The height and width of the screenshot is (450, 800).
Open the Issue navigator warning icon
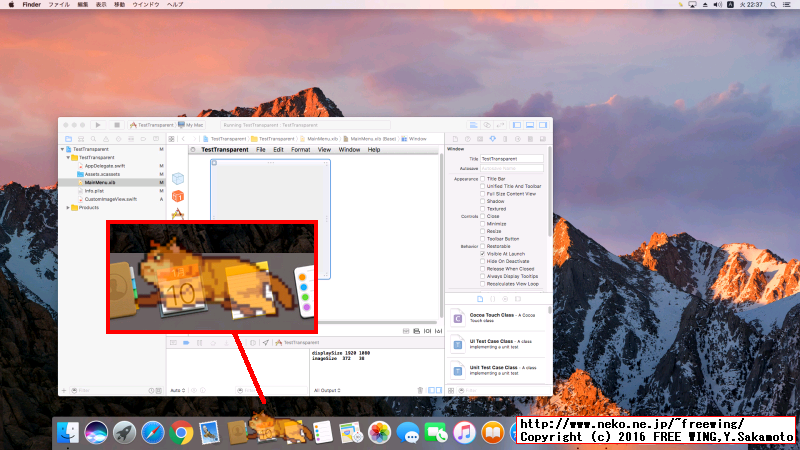(106, 139)
